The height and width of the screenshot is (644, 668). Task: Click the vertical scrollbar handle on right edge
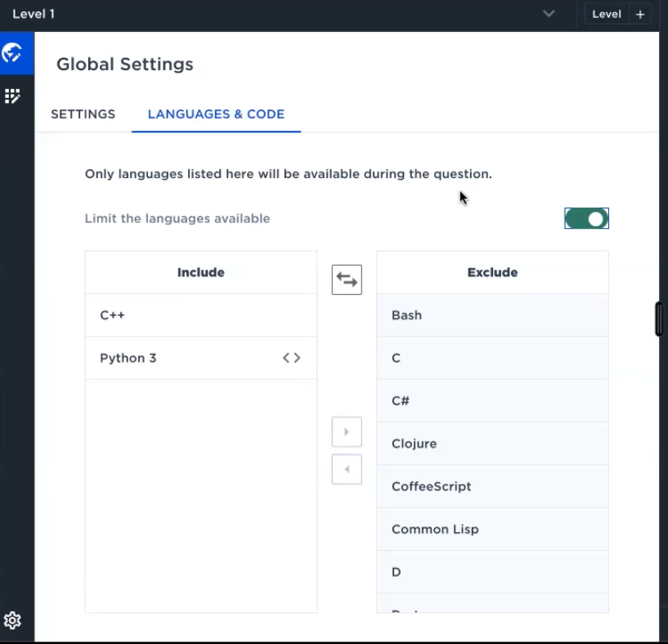point(659,319)
